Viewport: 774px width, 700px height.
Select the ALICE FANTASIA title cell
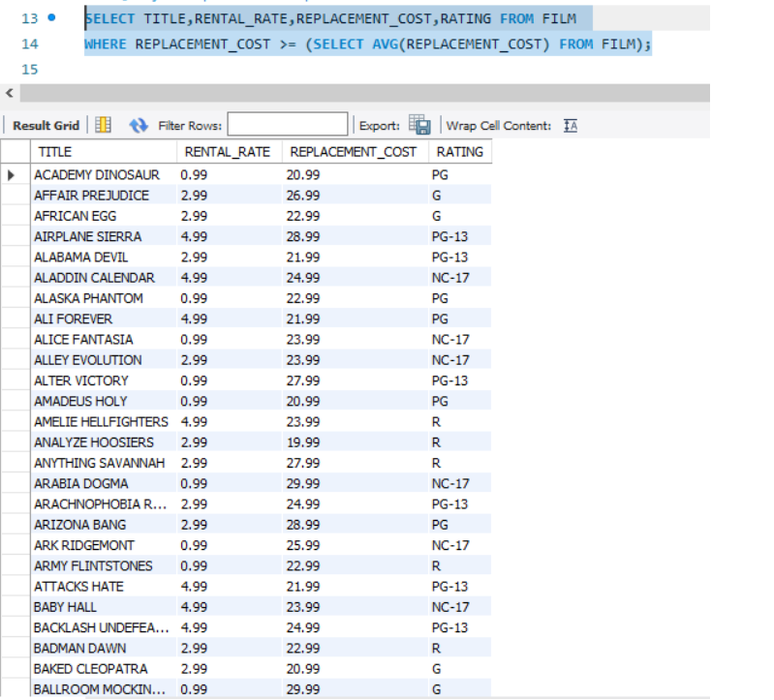coord(104,340)
